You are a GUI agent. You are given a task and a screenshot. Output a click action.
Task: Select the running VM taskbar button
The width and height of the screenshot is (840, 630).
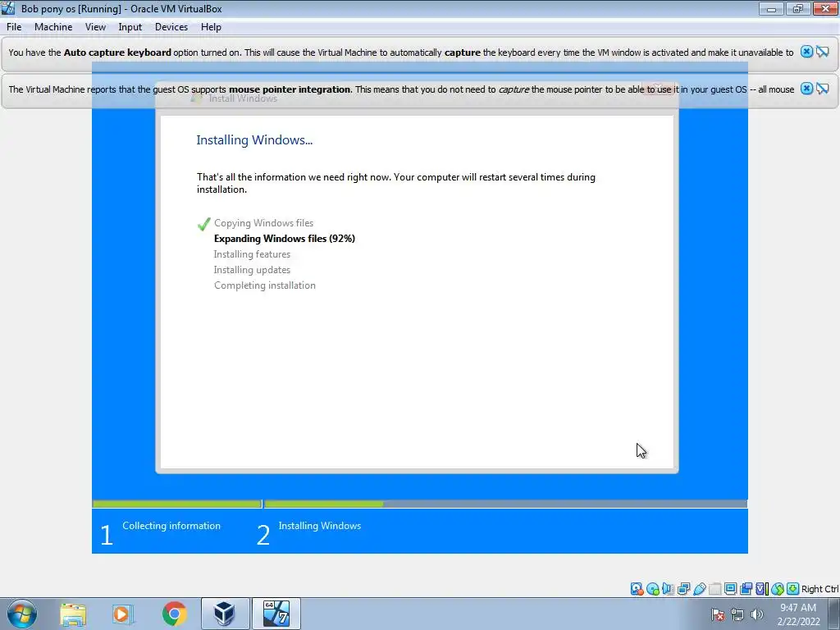tap(276, 614)
